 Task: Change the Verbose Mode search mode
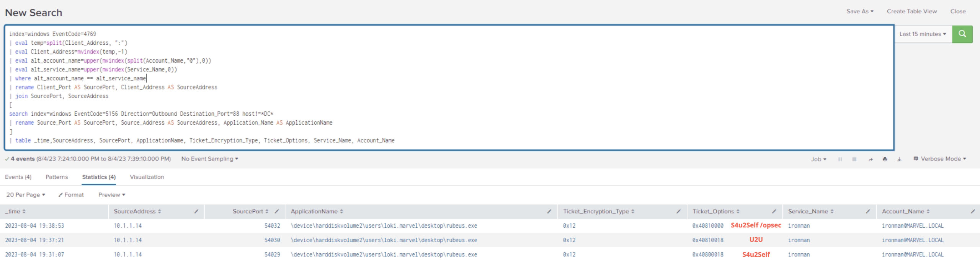940,159
